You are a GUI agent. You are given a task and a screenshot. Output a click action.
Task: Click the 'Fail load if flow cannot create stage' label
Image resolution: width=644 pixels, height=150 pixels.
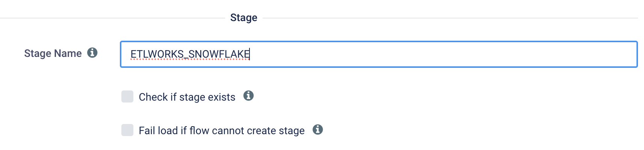pyautogui.click(x=222, y=130)
